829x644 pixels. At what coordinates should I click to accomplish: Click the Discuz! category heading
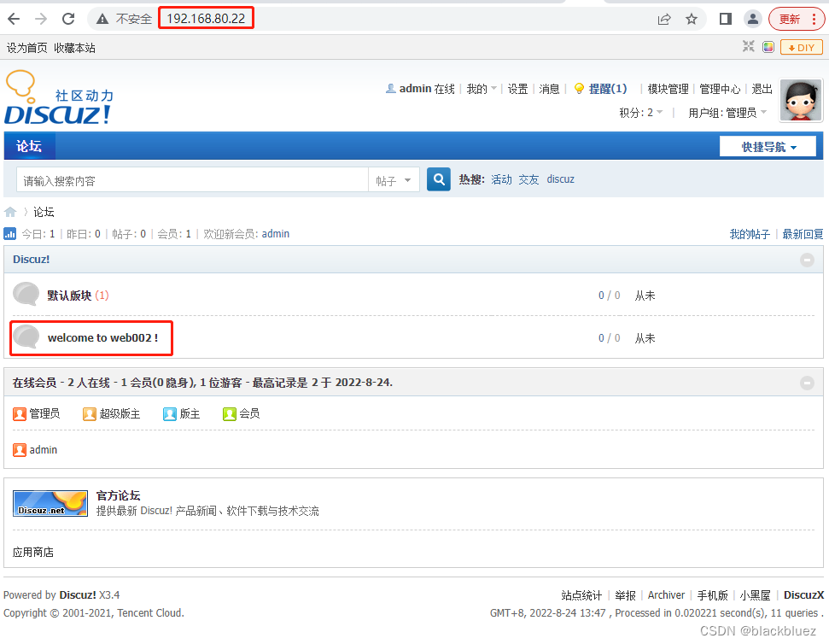click(x=32, y=259)
